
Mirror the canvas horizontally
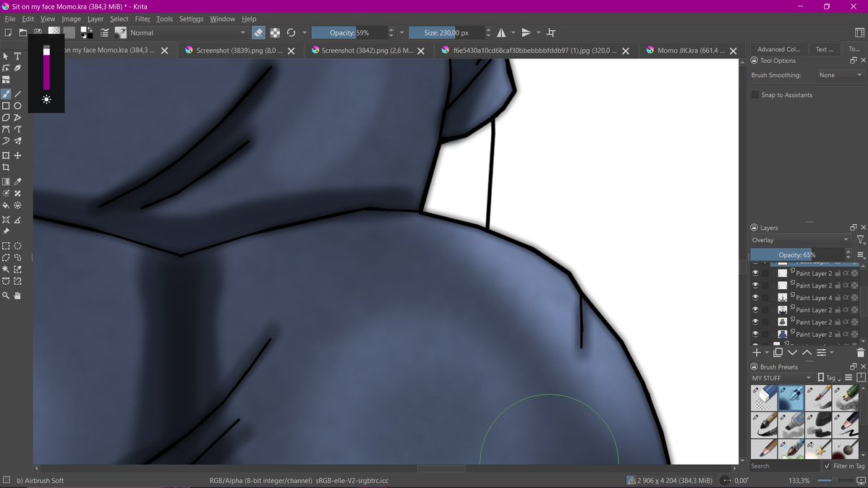tap(502, 33)
